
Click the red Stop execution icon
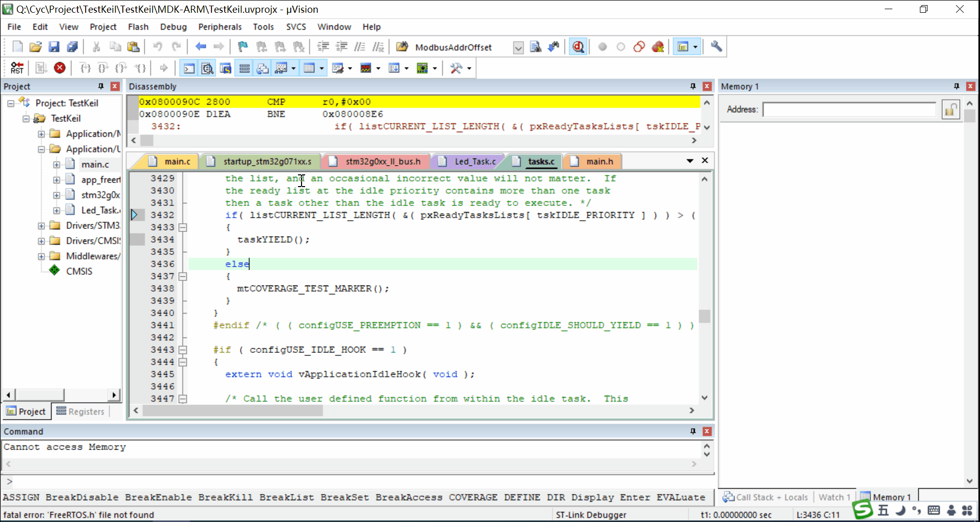[60, 68]
